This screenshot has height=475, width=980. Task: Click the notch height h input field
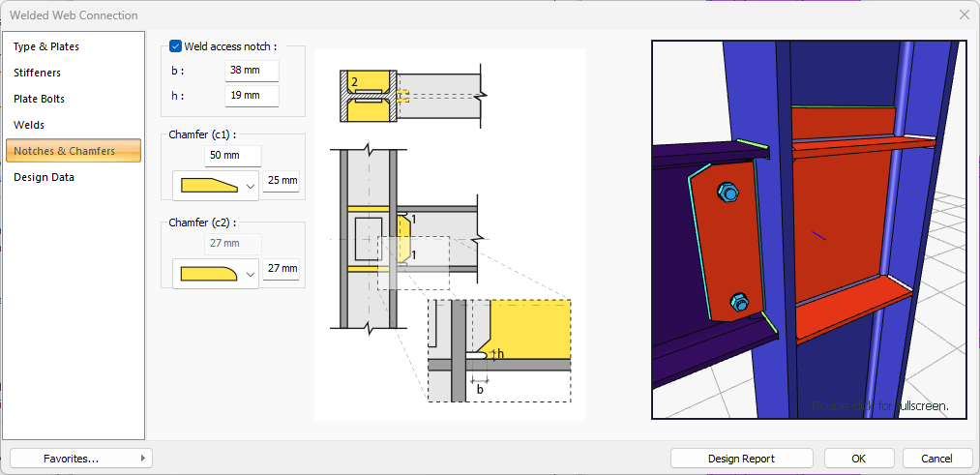click(x=252, y=96)
